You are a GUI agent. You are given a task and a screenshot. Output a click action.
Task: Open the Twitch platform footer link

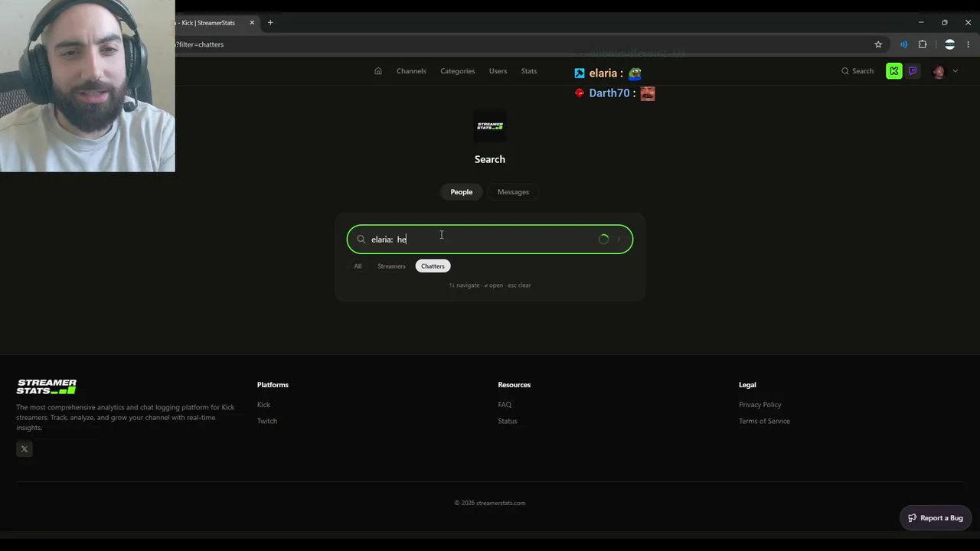coord(267,421)
